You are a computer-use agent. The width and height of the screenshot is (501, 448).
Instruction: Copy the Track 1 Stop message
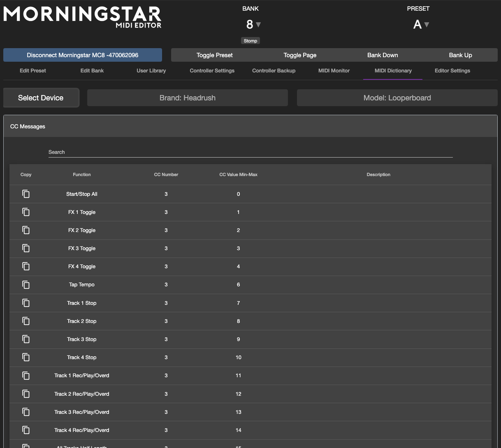click(x=26, y=303)
